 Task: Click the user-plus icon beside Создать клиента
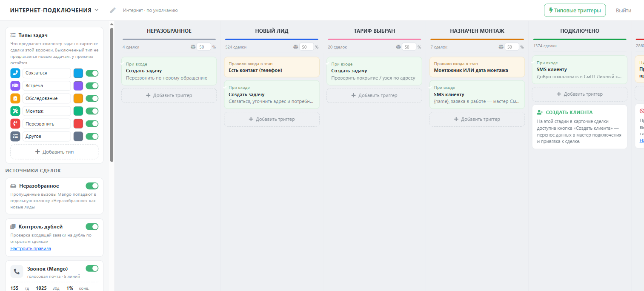[540, 112]
